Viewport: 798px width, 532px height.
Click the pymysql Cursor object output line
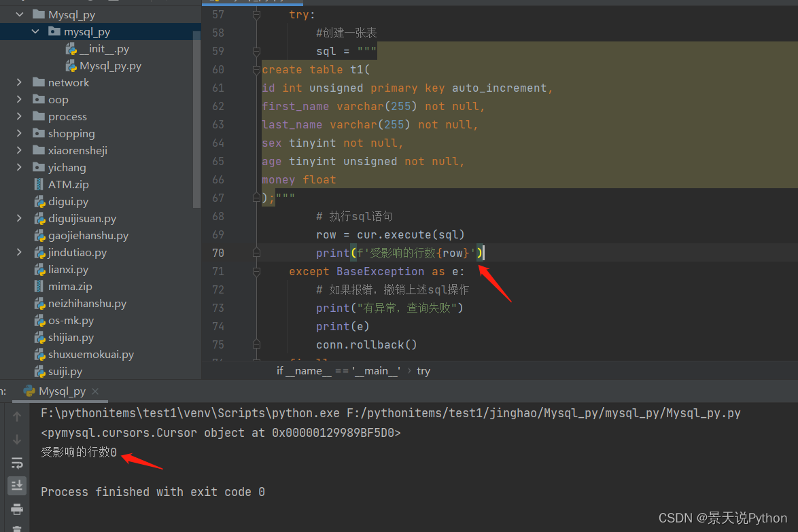pos(221,433)
